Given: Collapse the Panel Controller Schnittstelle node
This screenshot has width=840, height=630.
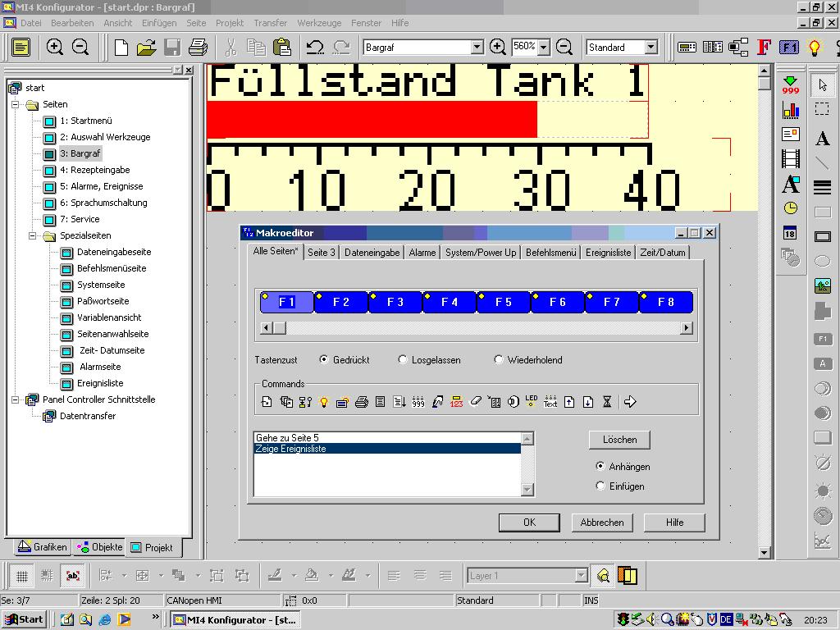Looking at the screenshot, I should click(x=16, y=399).
